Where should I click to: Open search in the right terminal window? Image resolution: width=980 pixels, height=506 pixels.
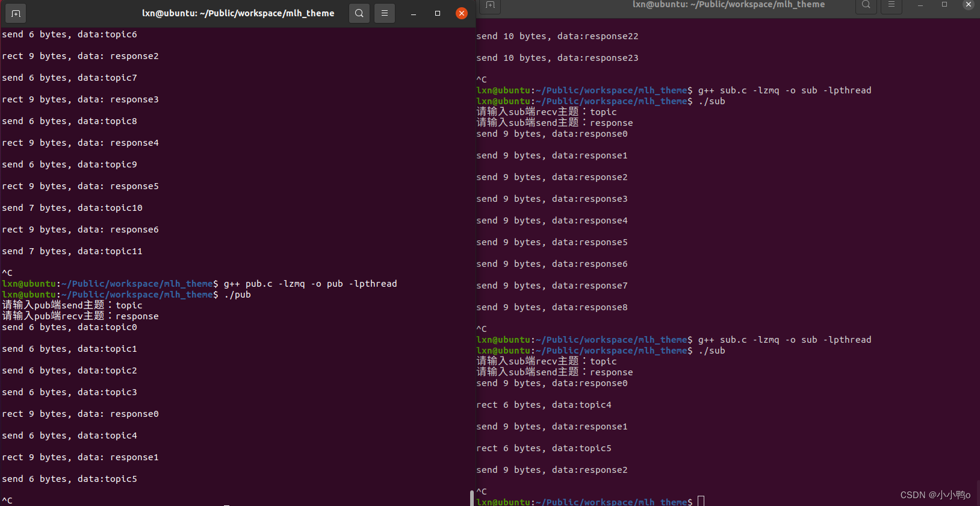click(x=866, y=5)
